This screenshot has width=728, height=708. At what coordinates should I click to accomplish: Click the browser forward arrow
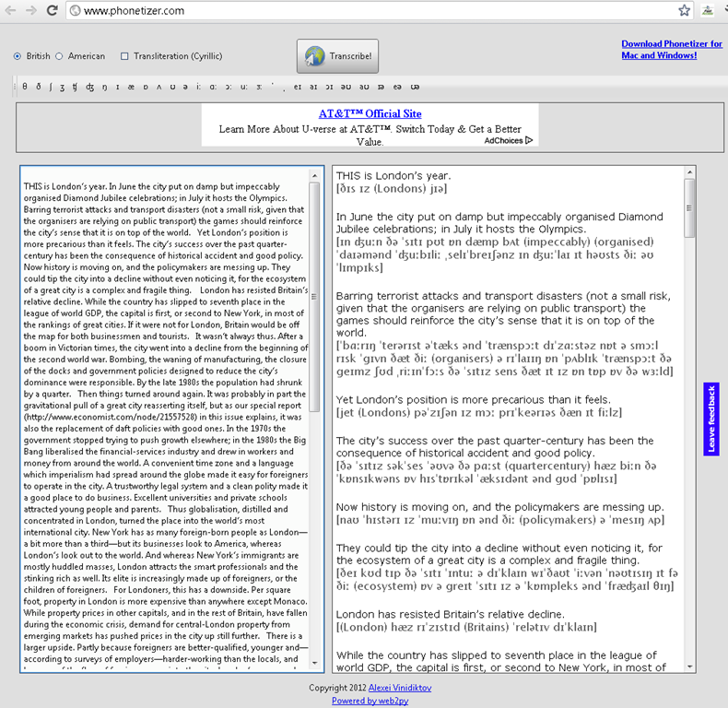(x=32, y=10)
